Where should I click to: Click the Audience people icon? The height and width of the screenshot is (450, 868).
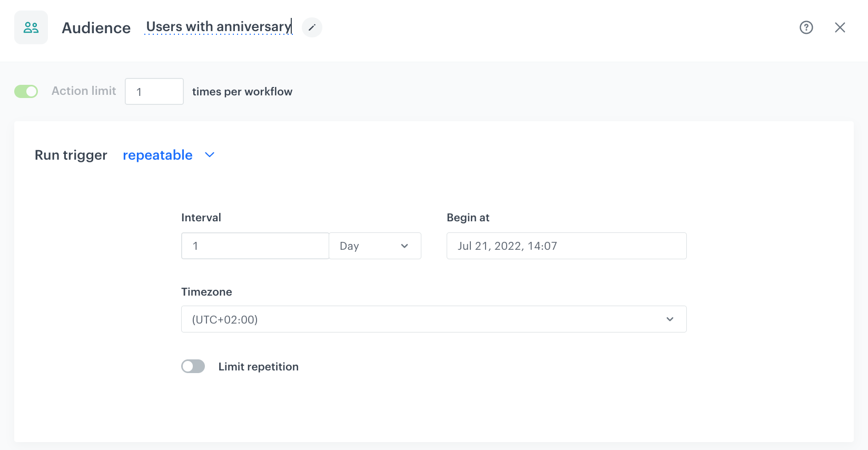pyautogui.click(x=31, y=27)
